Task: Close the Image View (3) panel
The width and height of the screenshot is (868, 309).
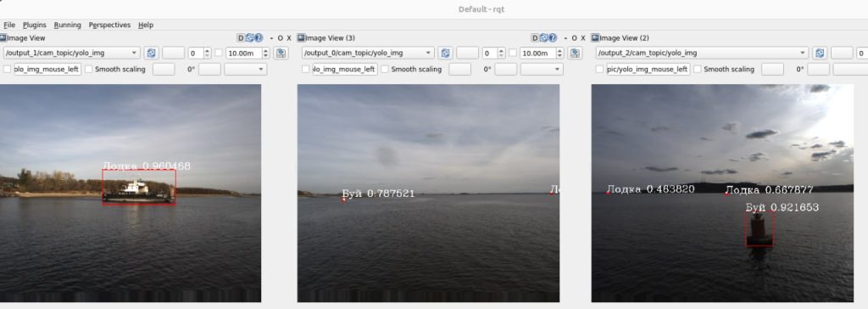Action: [x=583, y=38]
